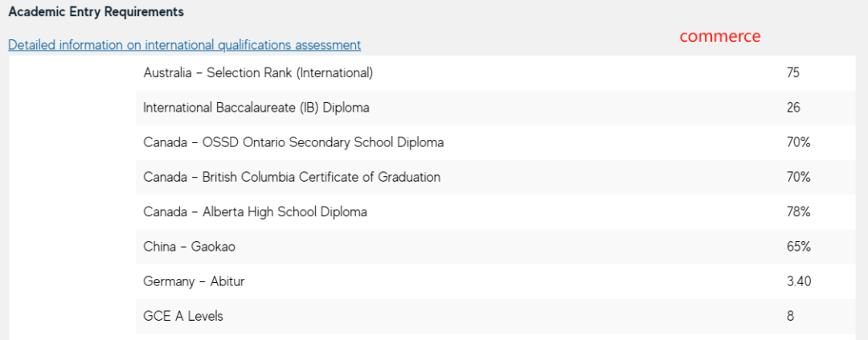Open the international qualifications assessment link
This screenshot has width=868, height=340.
184,45
